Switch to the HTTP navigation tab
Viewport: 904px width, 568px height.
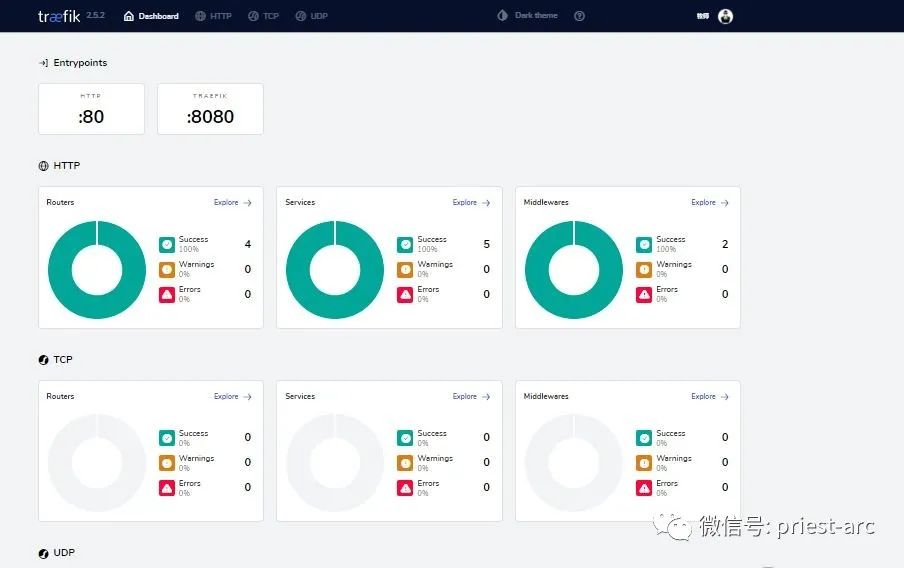point(213,16)
